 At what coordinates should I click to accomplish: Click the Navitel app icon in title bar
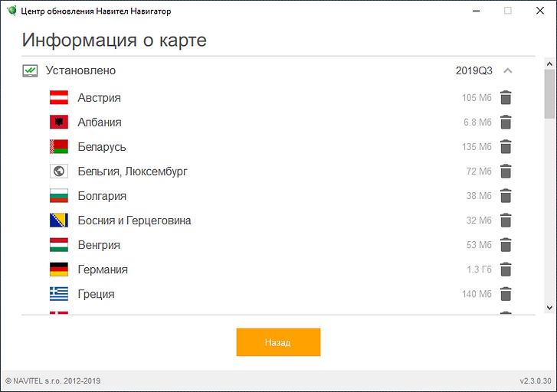pyautogui.click(x=11, y=11)
